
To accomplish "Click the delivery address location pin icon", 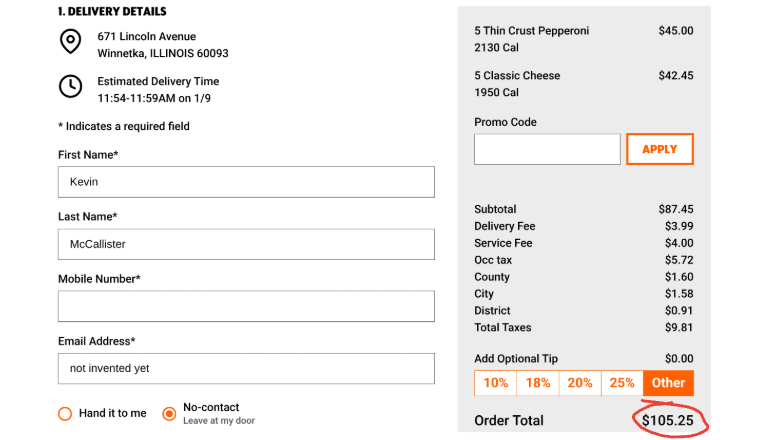I will 70,42.
